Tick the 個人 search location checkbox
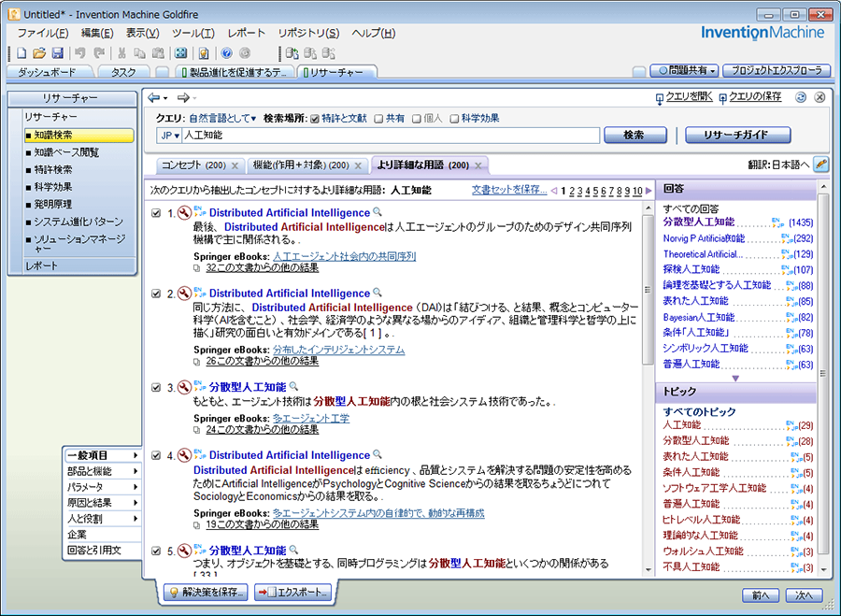This screenshot has height=616, width=841. [x=416, y=119]
